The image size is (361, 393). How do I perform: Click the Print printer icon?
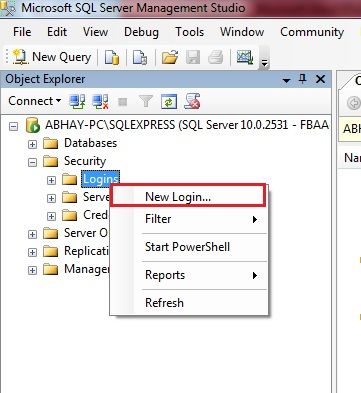pos(216,57)
